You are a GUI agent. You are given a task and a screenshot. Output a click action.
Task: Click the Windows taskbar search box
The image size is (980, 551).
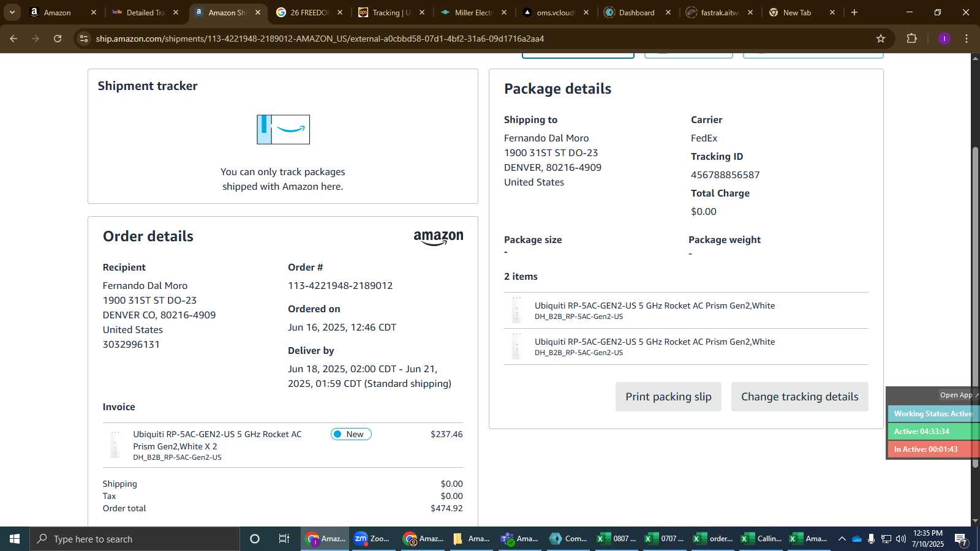[135, 539]
